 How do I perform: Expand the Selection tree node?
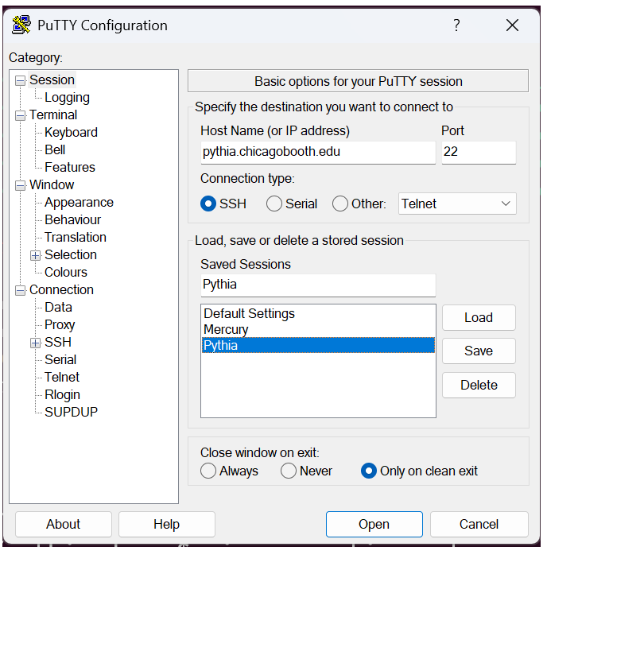tap(35, 255)
